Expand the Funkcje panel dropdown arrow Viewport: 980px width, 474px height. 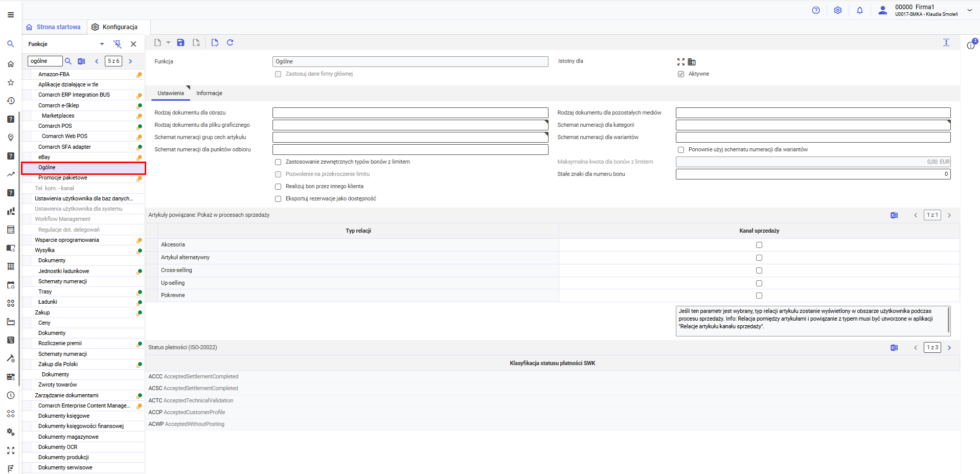pos(102,44)
